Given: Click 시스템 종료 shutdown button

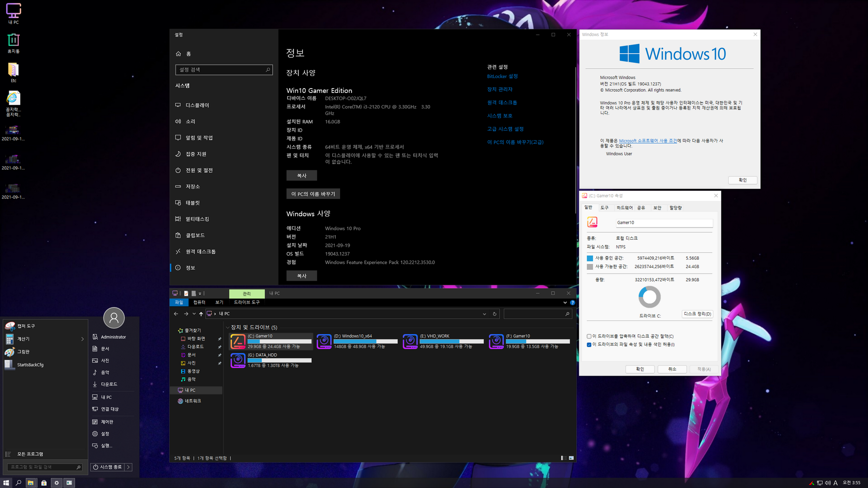Looking at the screenshot, I should click(108, 467).
